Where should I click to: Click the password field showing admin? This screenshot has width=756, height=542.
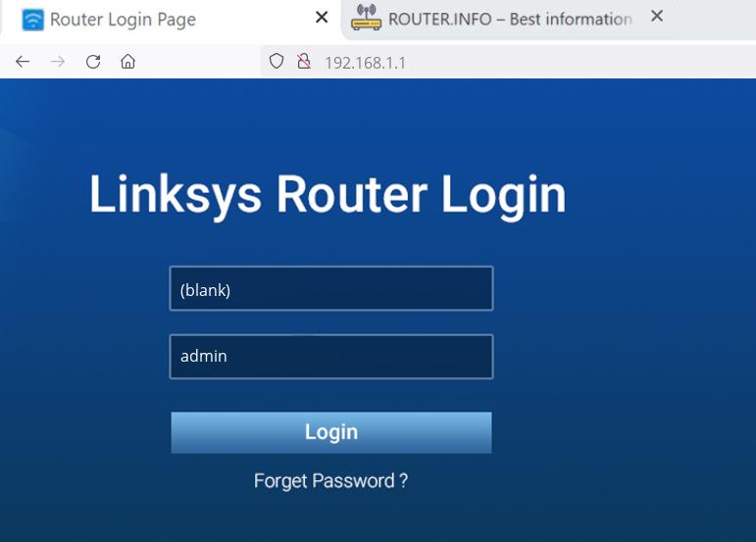(x=331, y=357)
